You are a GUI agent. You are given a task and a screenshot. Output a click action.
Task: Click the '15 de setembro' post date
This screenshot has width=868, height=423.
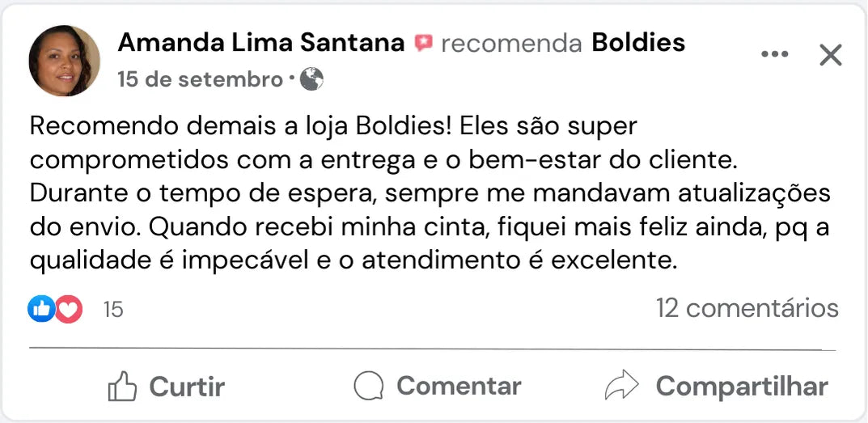coord(199,79)
